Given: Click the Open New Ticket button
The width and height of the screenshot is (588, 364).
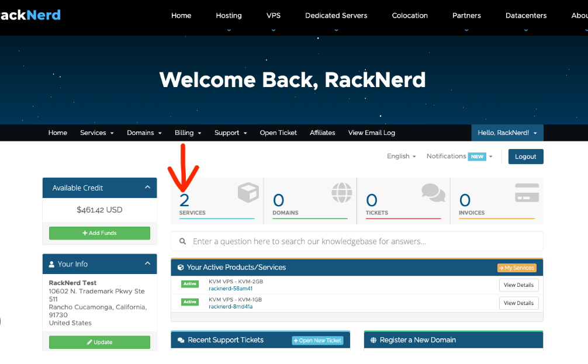Looking at the screenshot, I should click(317, 341).
